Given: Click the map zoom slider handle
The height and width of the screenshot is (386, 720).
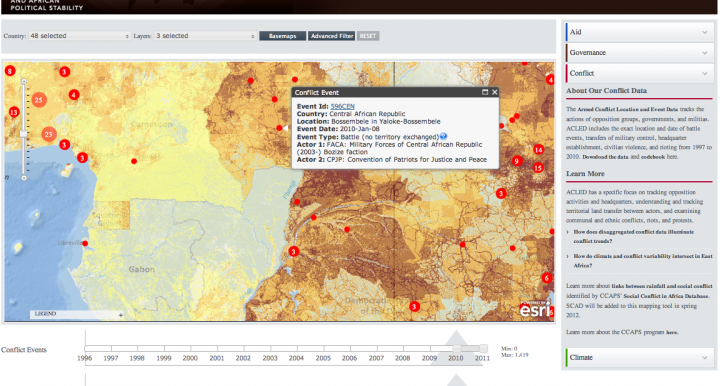Looking at the screenshot, I should point(24,134).
